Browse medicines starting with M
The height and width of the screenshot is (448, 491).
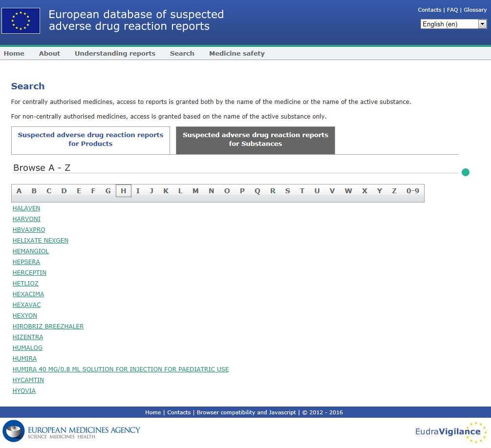click(x=195, y=191)
